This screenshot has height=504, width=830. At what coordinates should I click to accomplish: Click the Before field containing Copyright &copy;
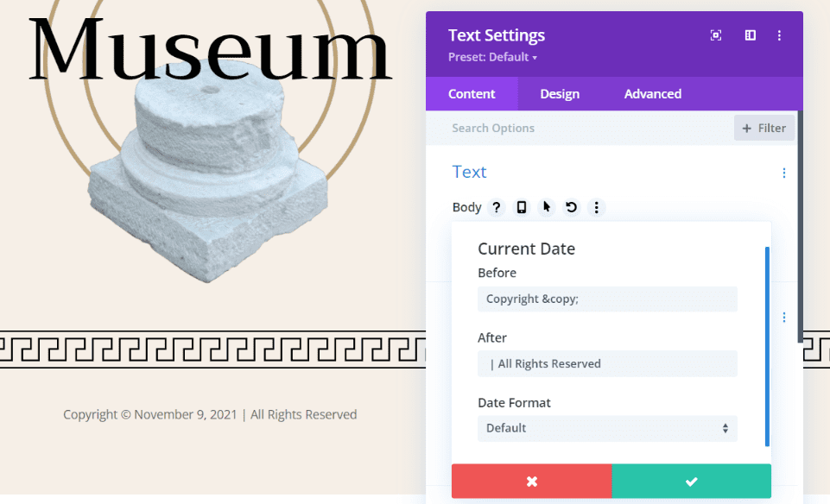[x=607, y=299]
